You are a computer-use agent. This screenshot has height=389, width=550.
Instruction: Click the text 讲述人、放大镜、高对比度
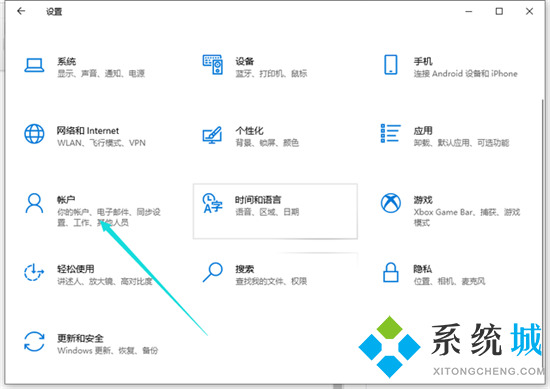click(x=105, y=281)
